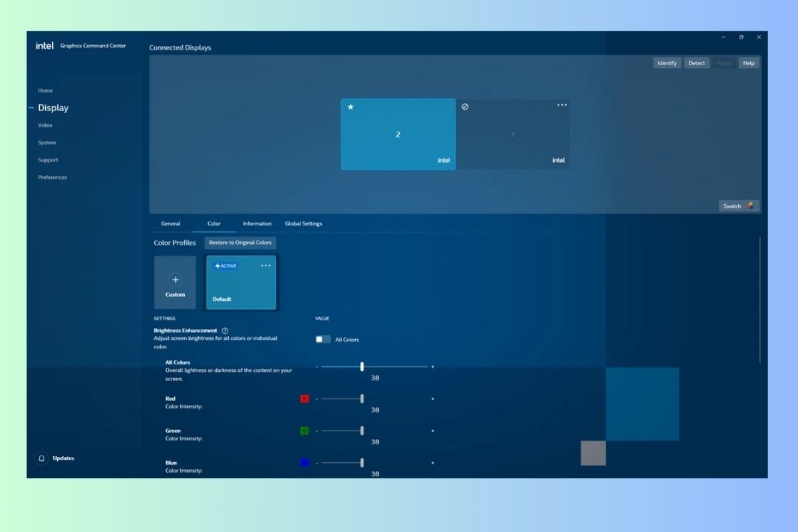
Task: Click the Identify button
Action: click(x=667, y=63)
